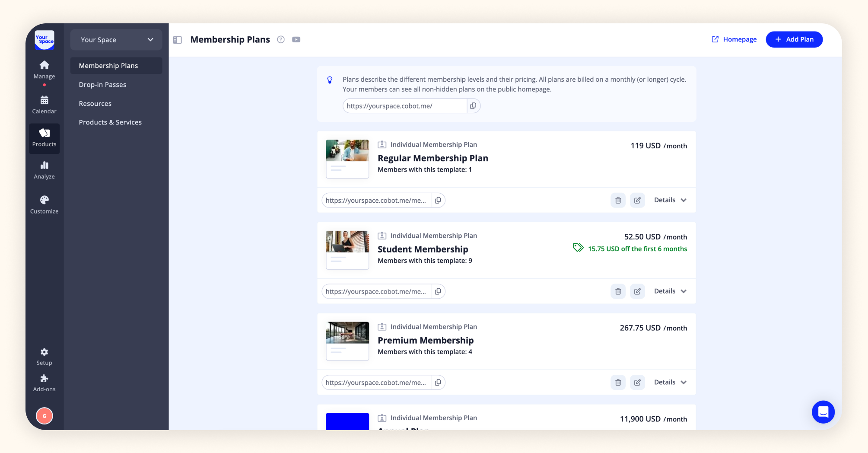Click the Add Plan button
Screen dimensions: 868x453
pyautogui.click(x=794, y=39)
